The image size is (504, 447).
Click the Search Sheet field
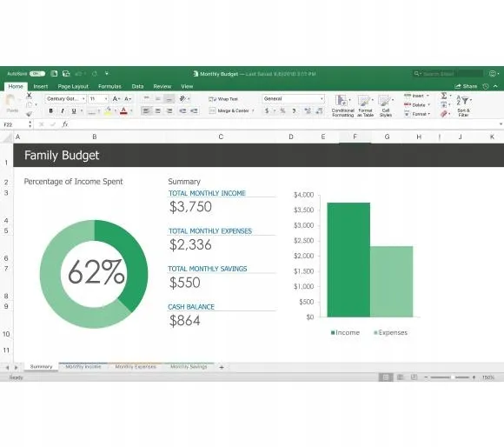(x=448, y=74)
